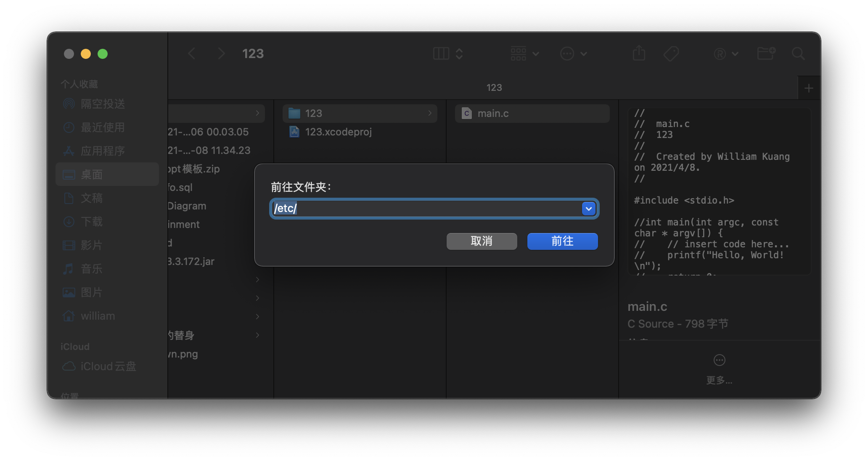This screenshot has height=461, width=868.
Task: Select the main.c file
Action: tap(532, 114)
